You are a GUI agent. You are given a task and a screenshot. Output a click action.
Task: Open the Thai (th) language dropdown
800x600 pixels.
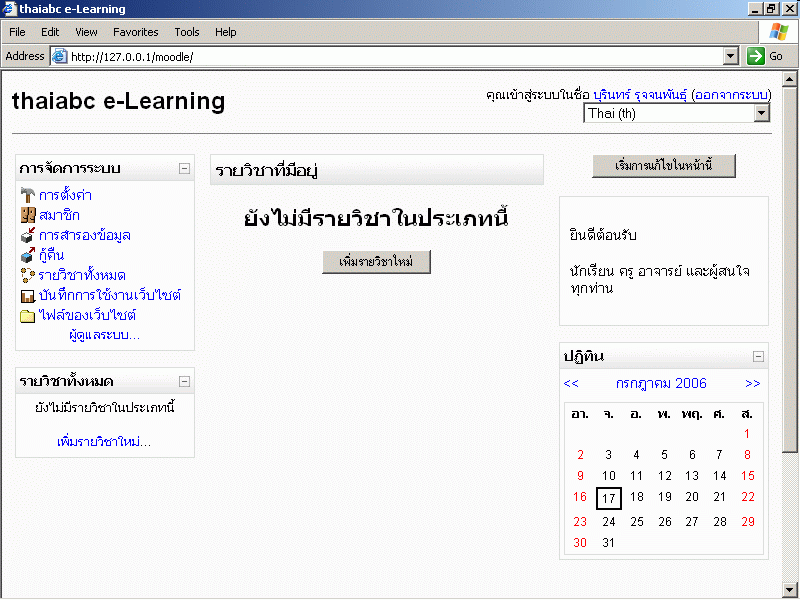pyautogui.click(x=761, y=113)
